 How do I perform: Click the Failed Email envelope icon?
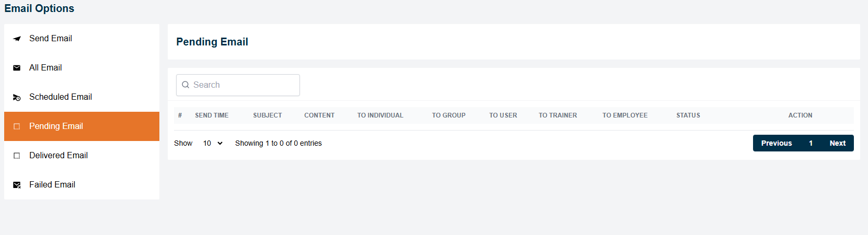click(17, 185)
